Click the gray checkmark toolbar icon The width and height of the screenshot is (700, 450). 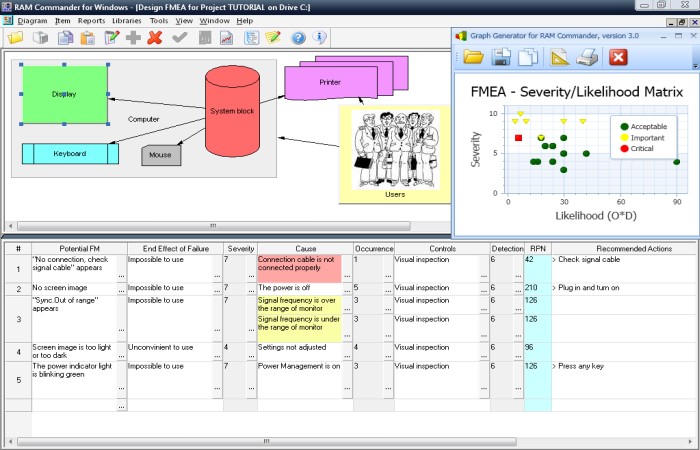click(179, 38)
